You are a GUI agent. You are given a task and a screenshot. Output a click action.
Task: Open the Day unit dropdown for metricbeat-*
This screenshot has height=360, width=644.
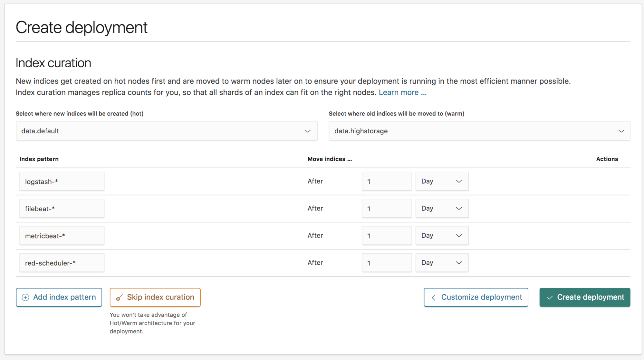click(442, 235)
